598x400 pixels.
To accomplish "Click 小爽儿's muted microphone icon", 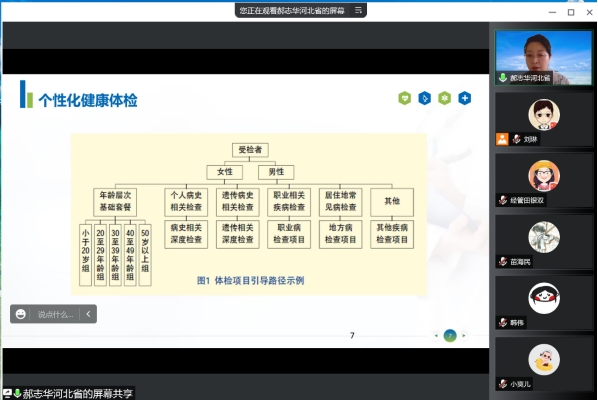I will (x=503, y=384).
